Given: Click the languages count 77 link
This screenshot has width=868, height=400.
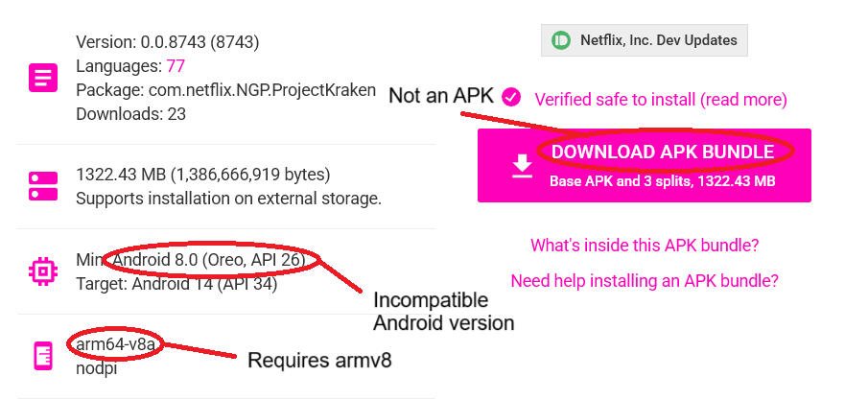Looking at the screenshot, I should pyautogui.click(x=175, y=66).
